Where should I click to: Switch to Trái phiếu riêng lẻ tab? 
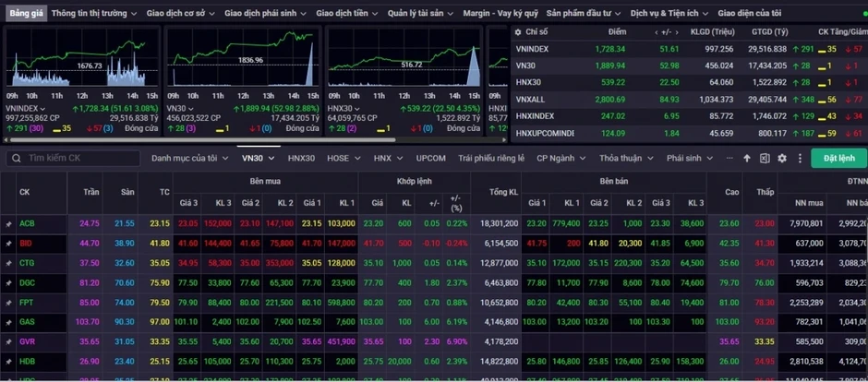coord(491,158)
